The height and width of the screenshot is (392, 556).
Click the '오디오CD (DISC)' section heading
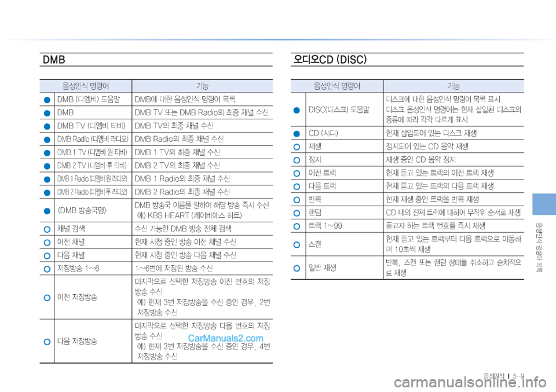tap(330, 59)
